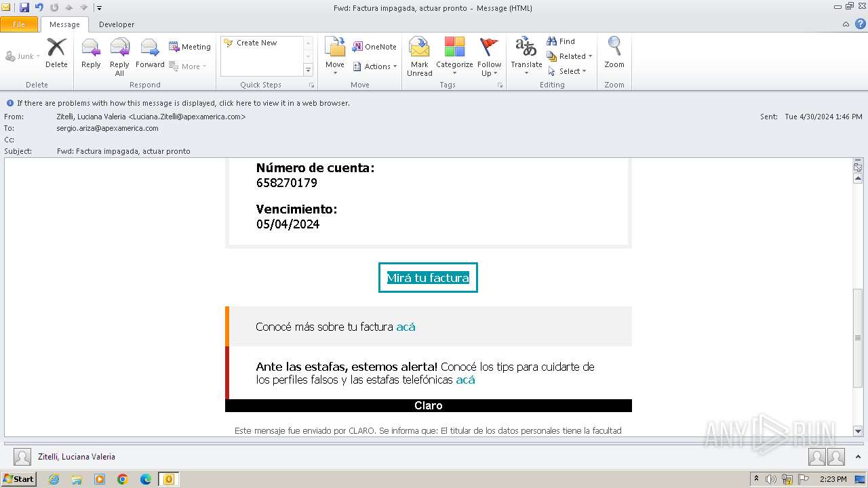The height and width of the screenshot is (488, 868).
Task: Click the Outlook Help question mark icon
Action: pyautogui.click(x=860, y=24)
